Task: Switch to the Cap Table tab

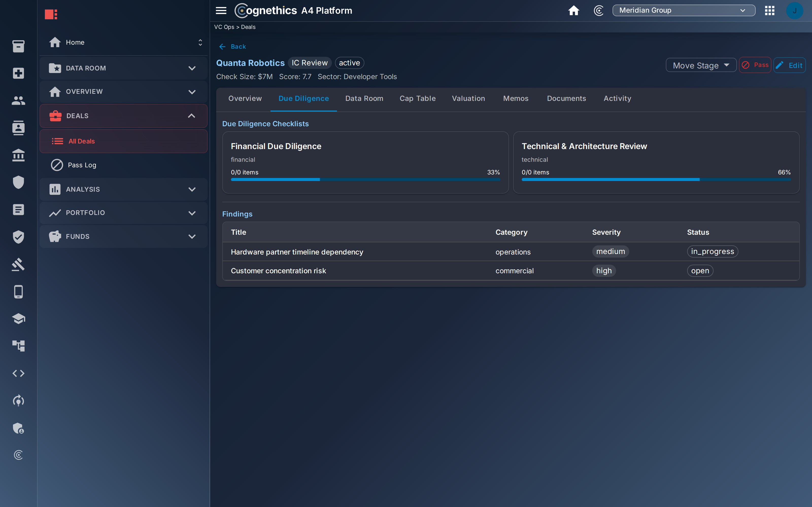Action: [417, 98]
